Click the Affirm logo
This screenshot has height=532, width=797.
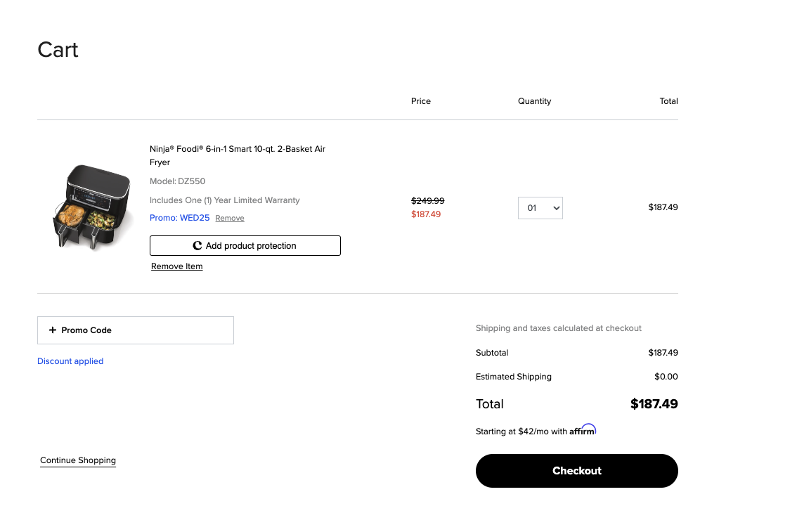583,430
